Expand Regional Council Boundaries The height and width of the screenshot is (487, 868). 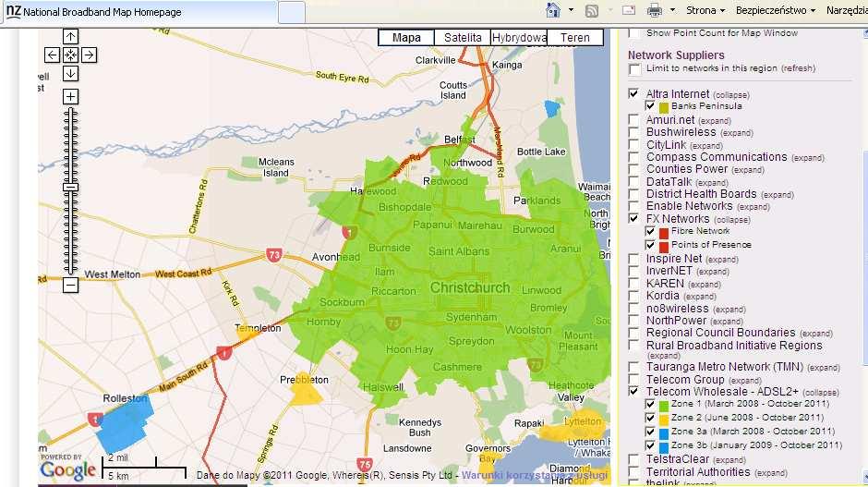tap(816, 334)
